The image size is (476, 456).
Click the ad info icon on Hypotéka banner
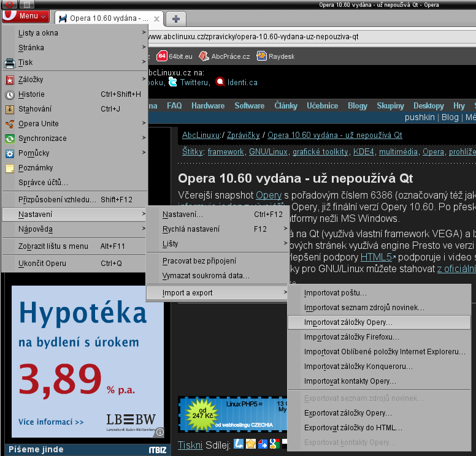coord(160,432)
